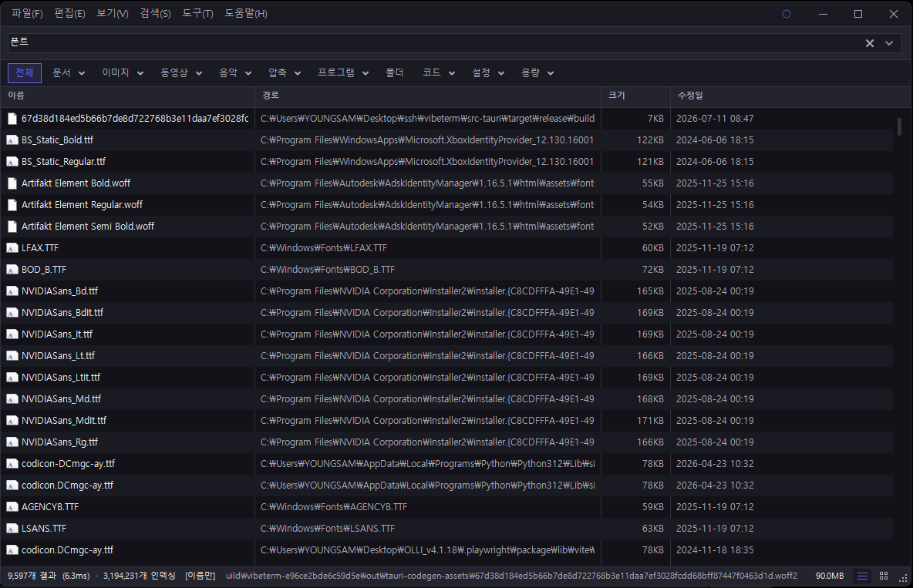Image resolution: width=913 pixels, height=588 pixels.
Task: Open the 도움말(H) menu
Action: (x=246, y=13)
